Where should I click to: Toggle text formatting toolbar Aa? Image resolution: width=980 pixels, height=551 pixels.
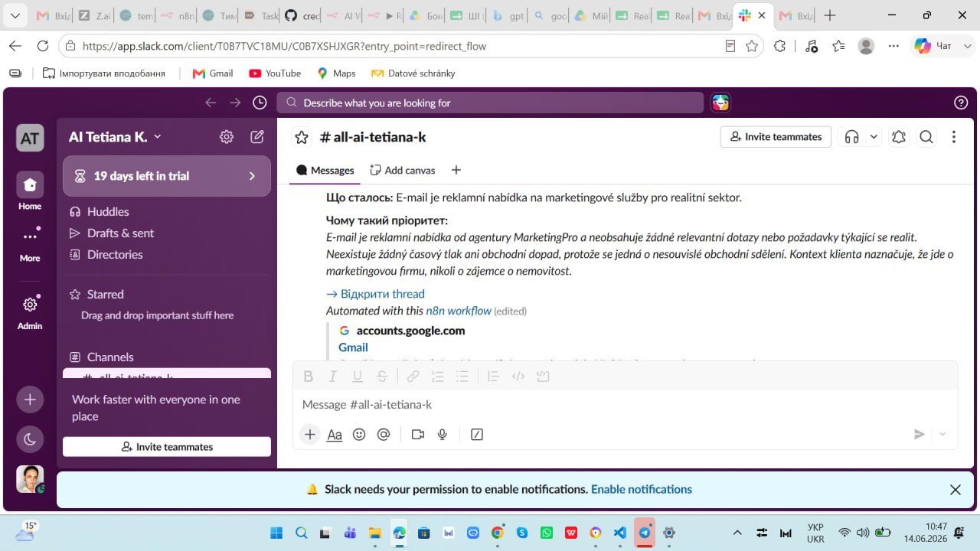335,435
